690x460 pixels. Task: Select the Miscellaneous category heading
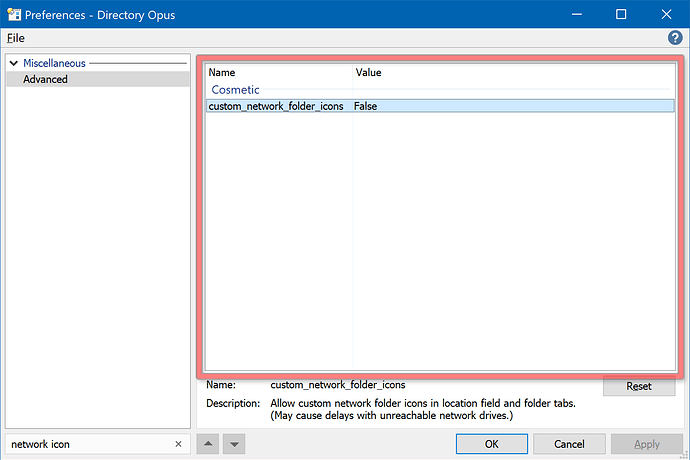(54, 63)
